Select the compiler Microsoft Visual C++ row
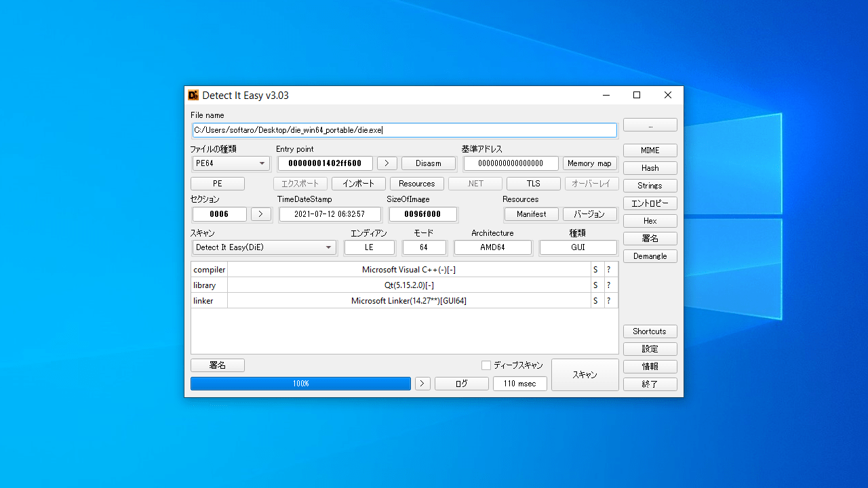 pos(405,270)
